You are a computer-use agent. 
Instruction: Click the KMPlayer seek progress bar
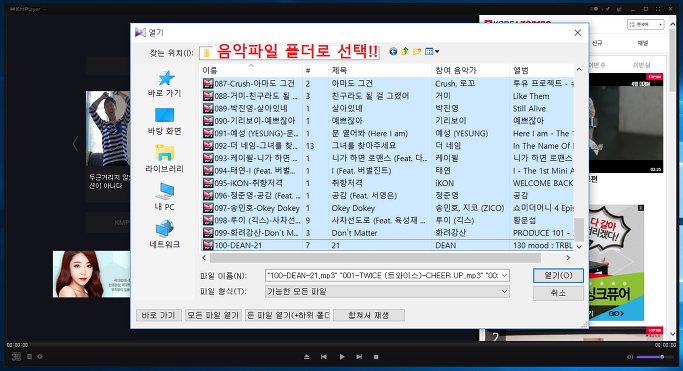pos(341,345)
